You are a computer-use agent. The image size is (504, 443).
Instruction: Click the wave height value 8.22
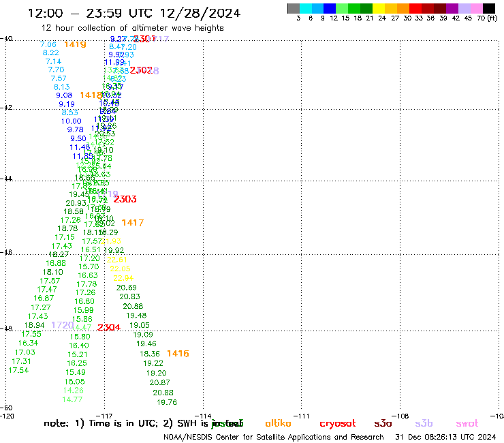coord(50,52)
